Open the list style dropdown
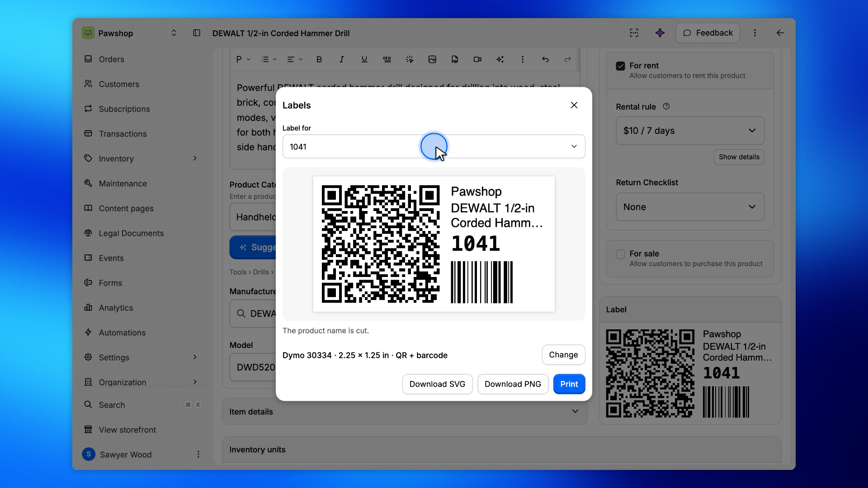Viewport: 868px width, 488px height. coord(269,59)
